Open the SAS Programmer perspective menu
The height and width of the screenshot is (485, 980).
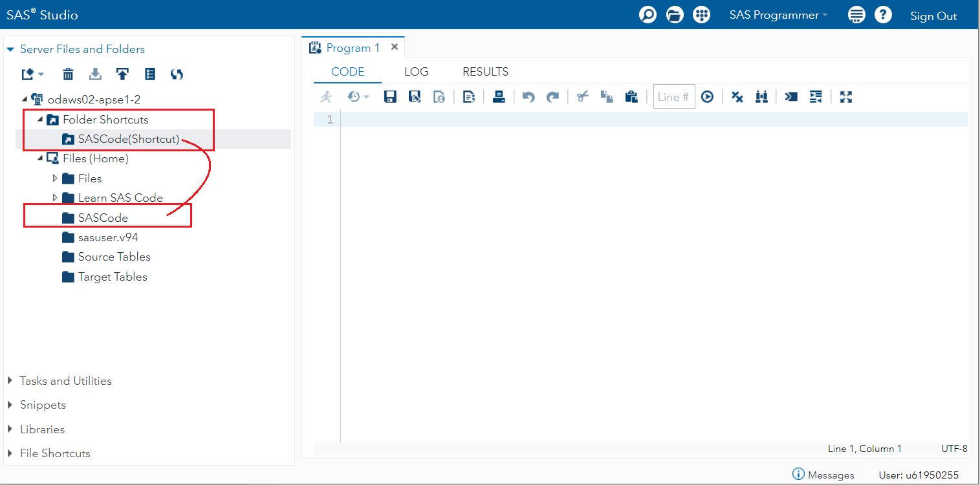point(778,14)
